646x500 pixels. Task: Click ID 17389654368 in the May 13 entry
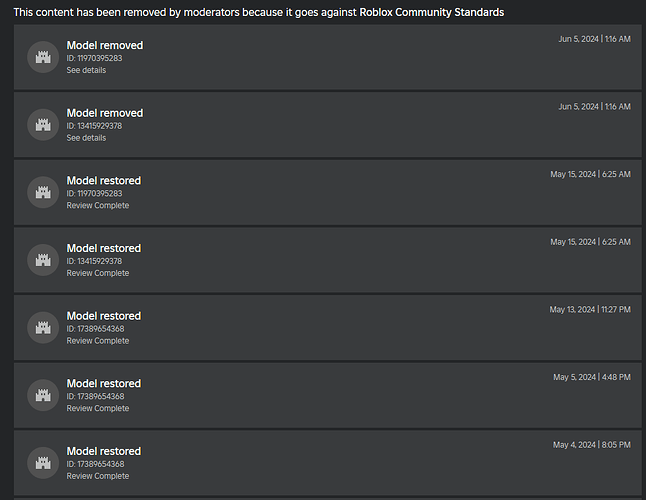(x=95, y=328)
